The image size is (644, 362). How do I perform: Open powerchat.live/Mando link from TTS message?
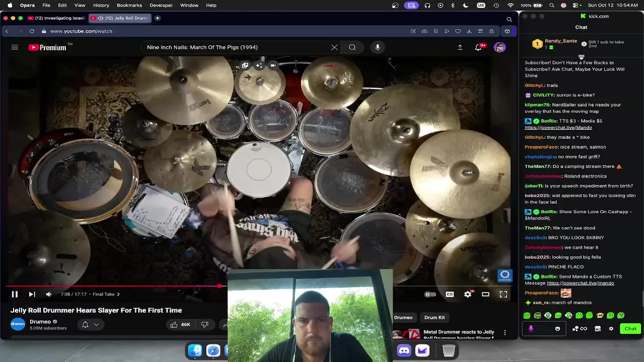558,128
